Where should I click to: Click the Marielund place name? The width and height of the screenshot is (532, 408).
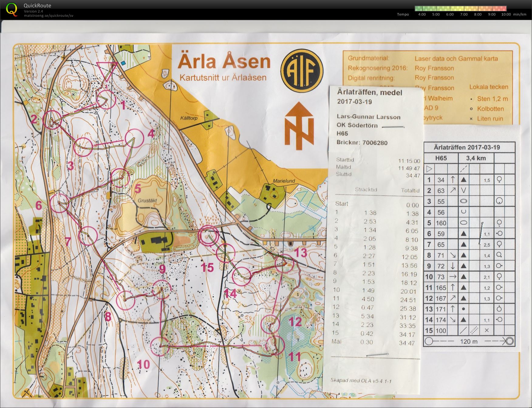pyautogui.click(x=284, y=181)
